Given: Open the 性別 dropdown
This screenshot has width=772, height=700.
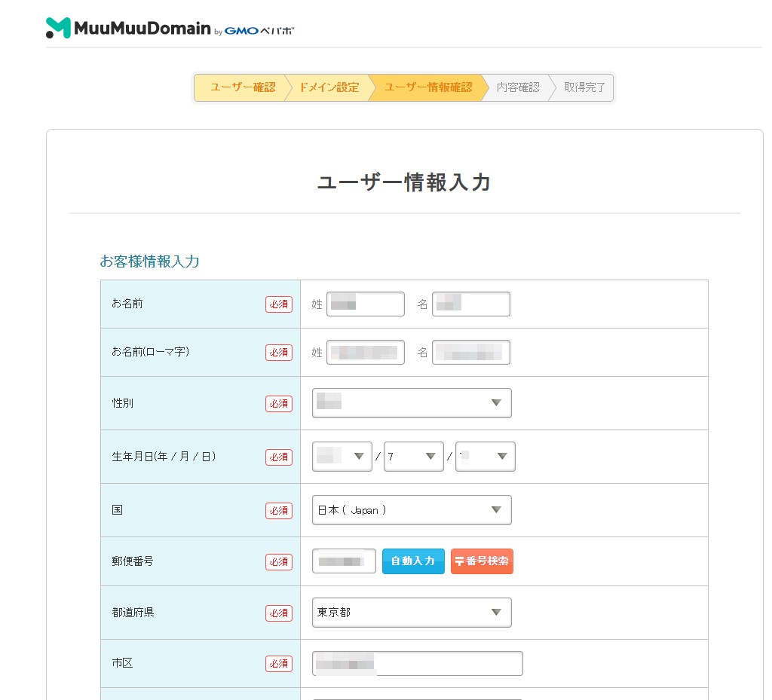Looking at the screenshot, I should click(412, 403).
